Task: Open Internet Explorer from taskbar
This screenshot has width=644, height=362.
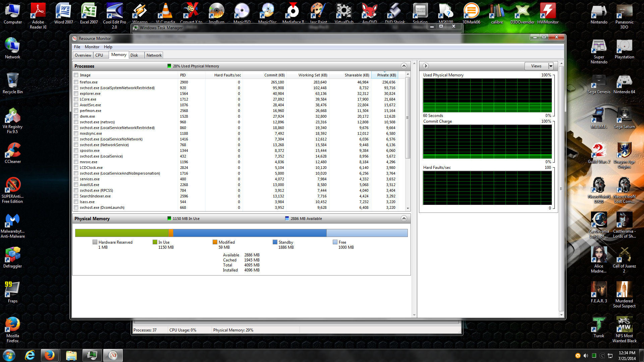Action: point(30,355)
